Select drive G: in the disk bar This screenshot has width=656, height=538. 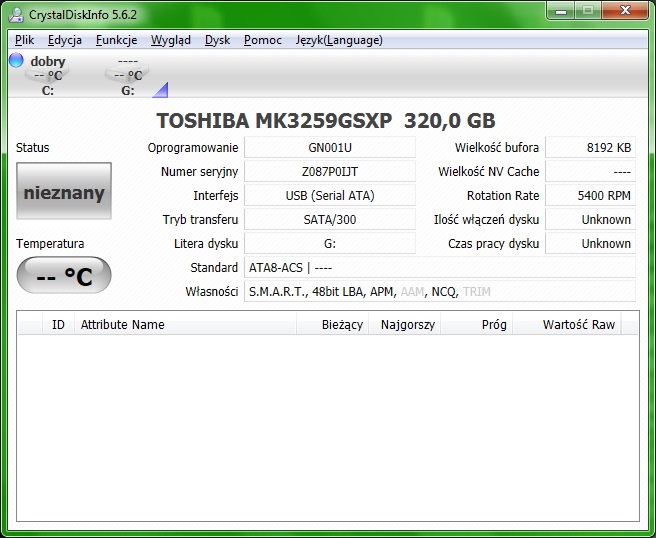pos(128,75)
